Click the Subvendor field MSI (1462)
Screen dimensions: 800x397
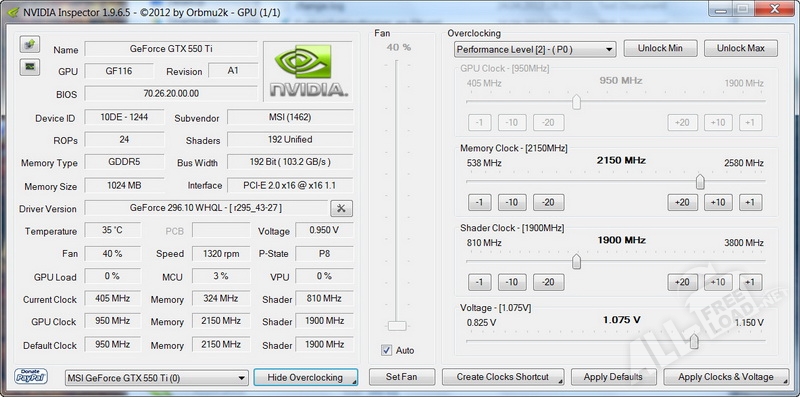click(x=290, y=117)
